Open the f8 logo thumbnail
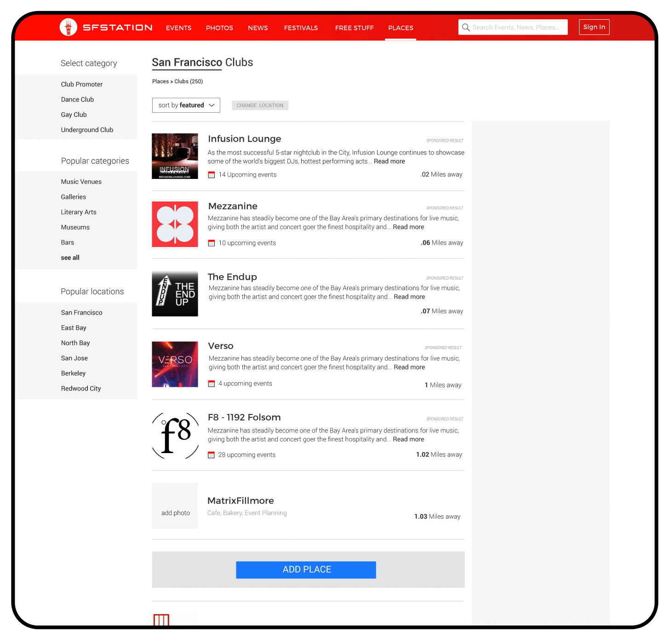Viewport: 670px width, 644px height. 175,436
